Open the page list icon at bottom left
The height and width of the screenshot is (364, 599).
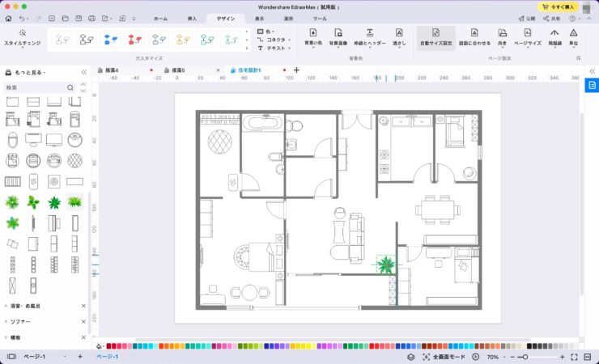tap(12, 357)
